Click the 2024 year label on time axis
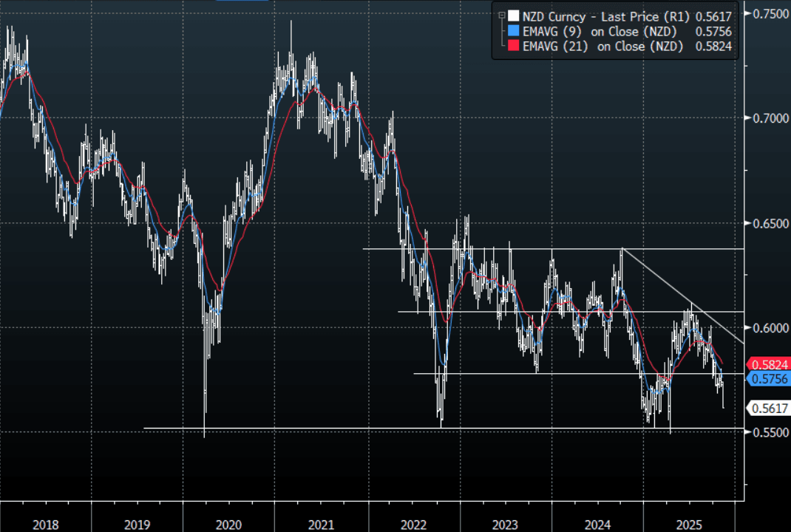Image resolution: width=791 pixels, height=532 pixels. pos(597,525)
